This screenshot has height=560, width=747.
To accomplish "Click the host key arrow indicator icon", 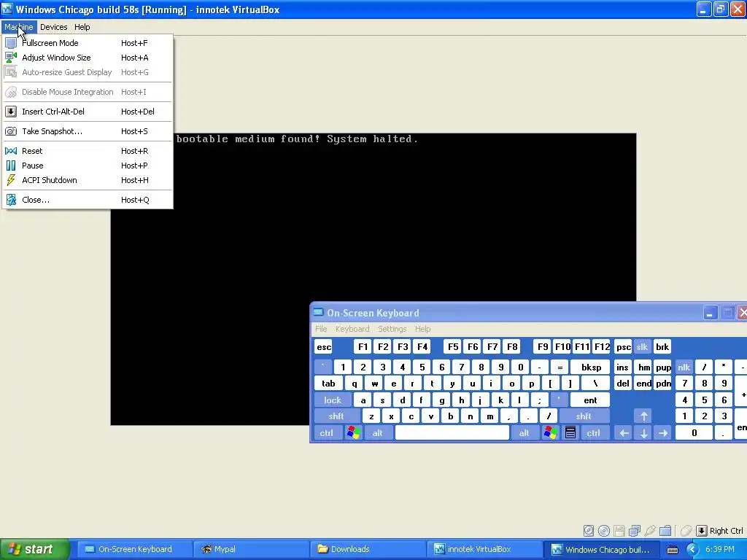I will (x=701, y=531).
